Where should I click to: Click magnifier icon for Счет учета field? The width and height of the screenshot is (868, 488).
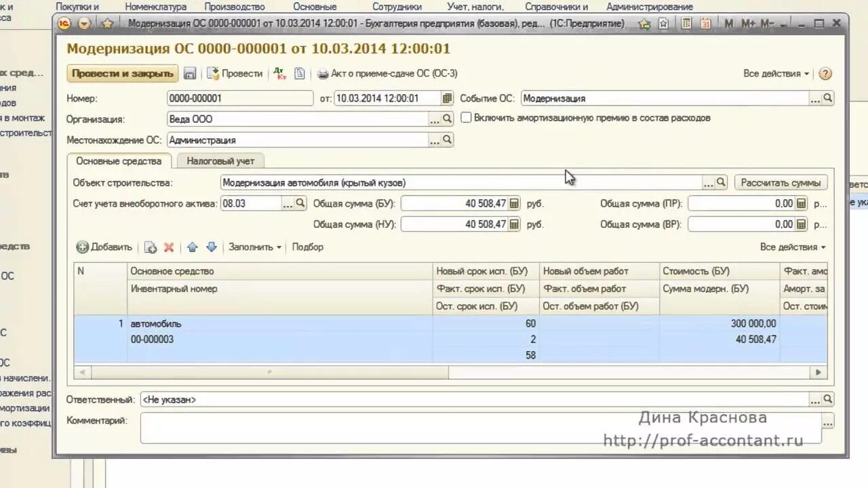point(300,203)
